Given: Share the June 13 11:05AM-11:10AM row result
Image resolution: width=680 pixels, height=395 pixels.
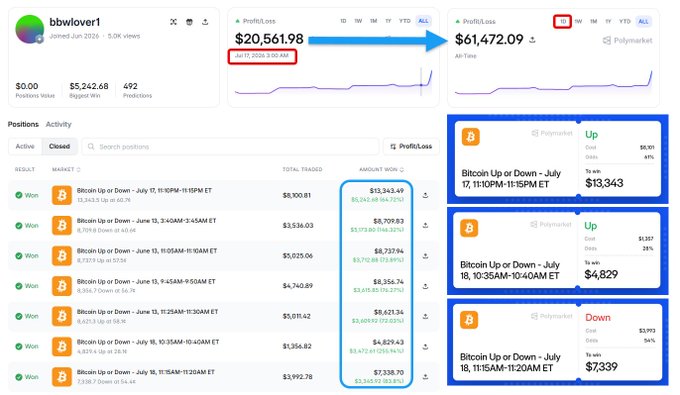Looking at the screenshot, I should coord(425,256).
